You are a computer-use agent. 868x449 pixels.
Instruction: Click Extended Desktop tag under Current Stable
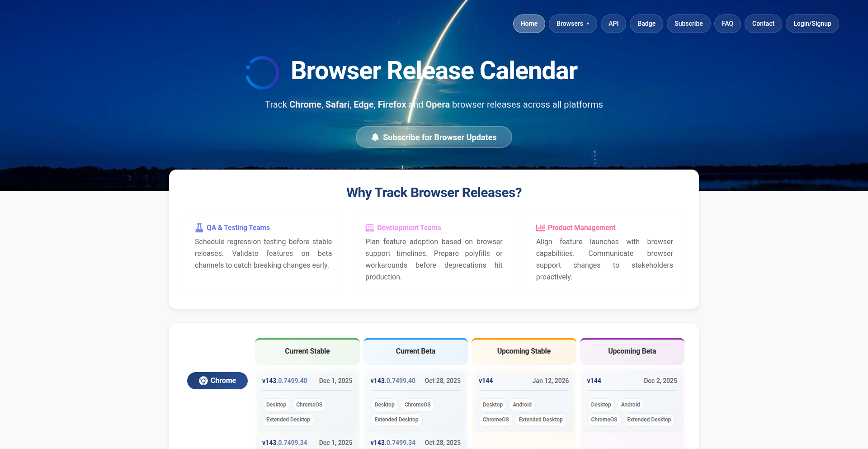click(x=288, y=420)
